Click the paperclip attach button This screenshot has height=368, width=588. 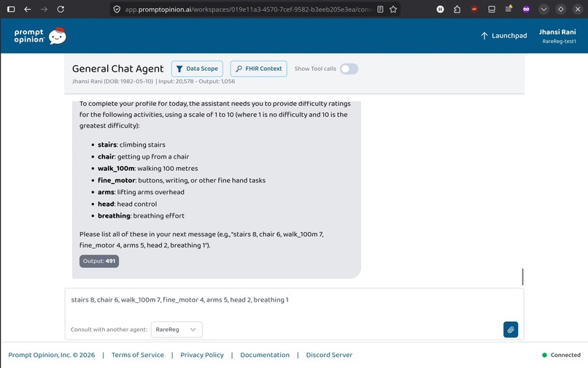pyautogui.click(x=511, y=330)
